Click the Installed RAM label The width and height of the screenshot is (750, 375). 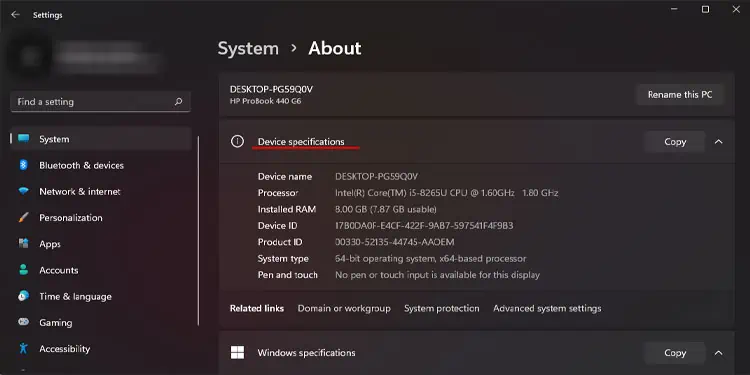point(286,209)
